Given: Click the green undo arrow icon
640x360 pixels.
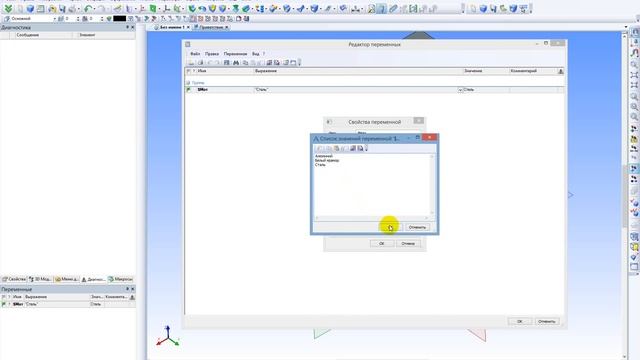Looking at the screenshot, I should coord(88,8).
